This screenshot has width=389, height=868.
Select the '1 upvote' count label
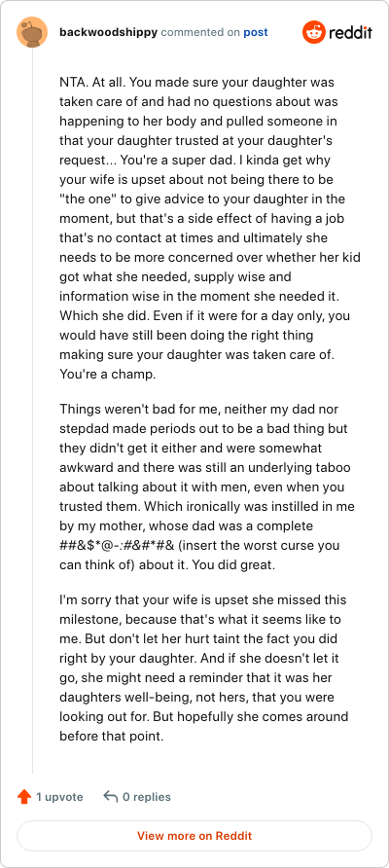click(x=59, y=797)
